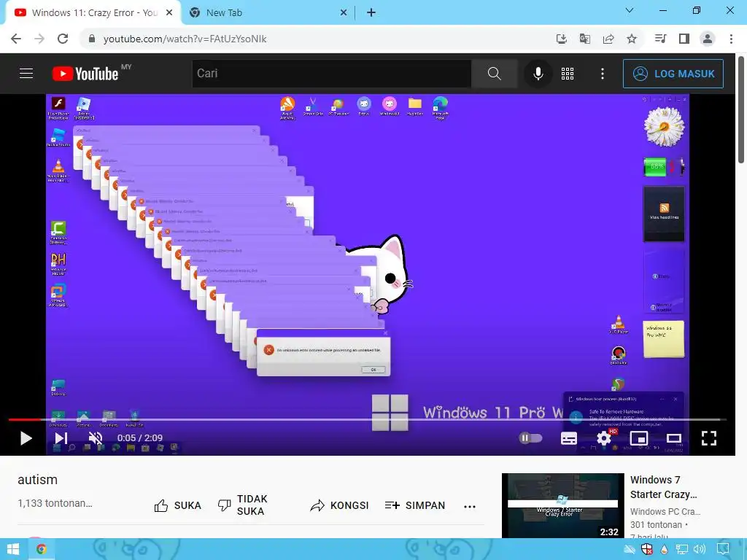Open the volume tray icon
This screenshot has height=560, width=747.
tap(699, 550)
